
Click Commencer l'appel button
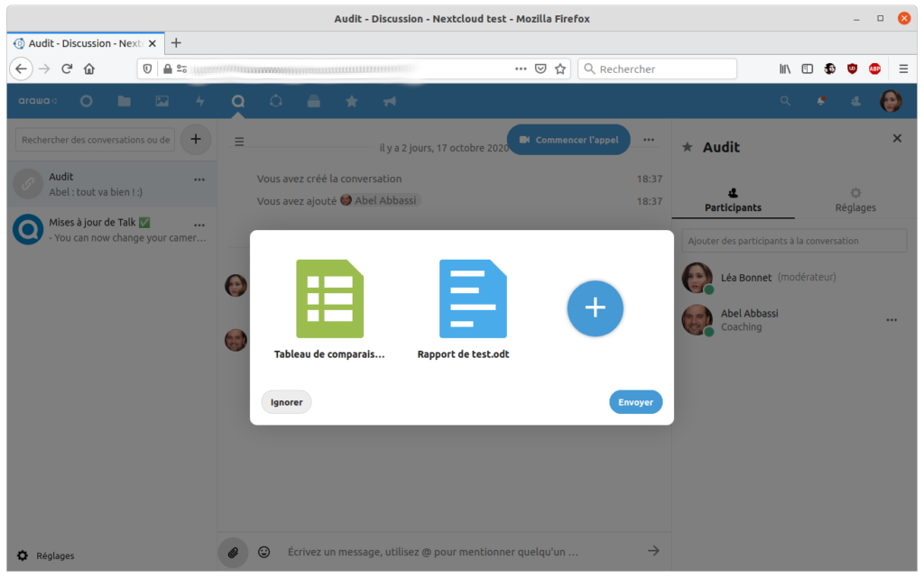click(x=568, y=140)
